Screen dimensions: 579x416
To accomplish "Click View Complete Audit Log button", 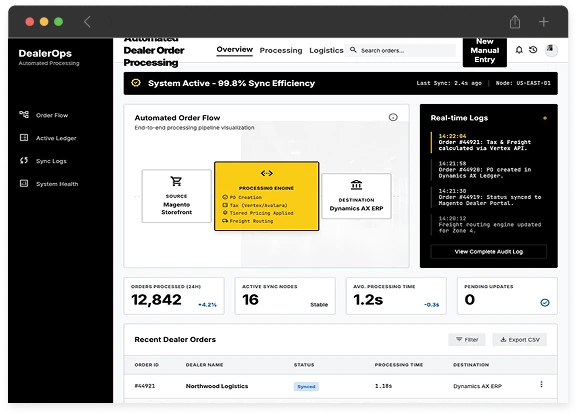I will 488,251.
